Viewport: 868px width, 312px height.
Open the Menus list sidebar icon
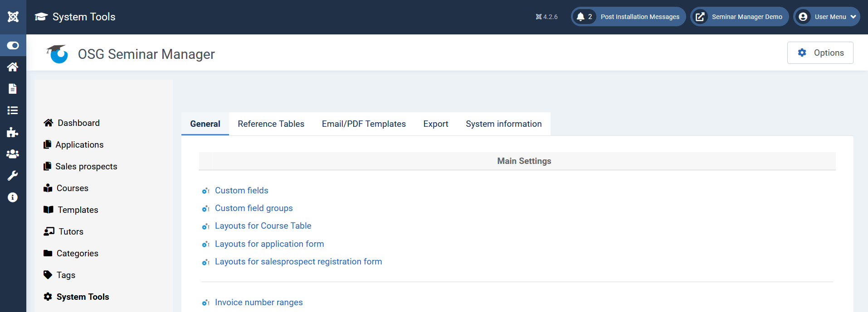13,110
